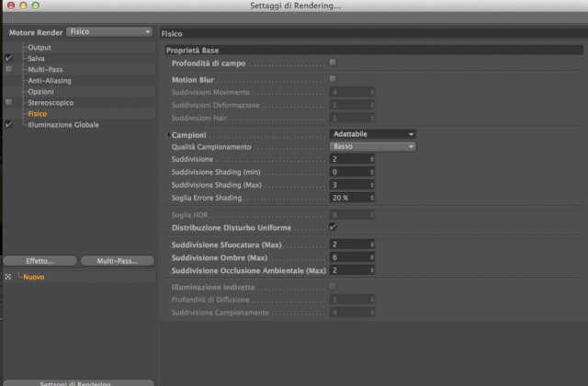Click the Settaggi di Rendering button at bottom
This screenshot has height=386, width=588.
tap(78, 383)
